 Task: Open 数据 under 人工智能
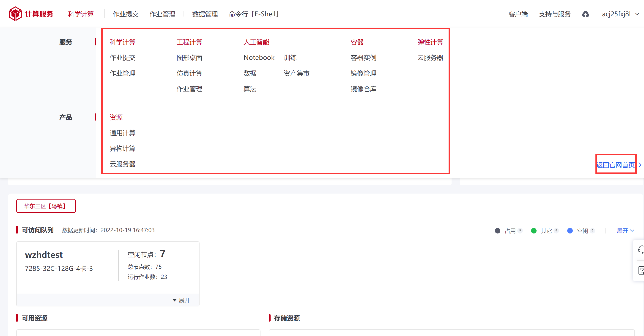(250, 73)
